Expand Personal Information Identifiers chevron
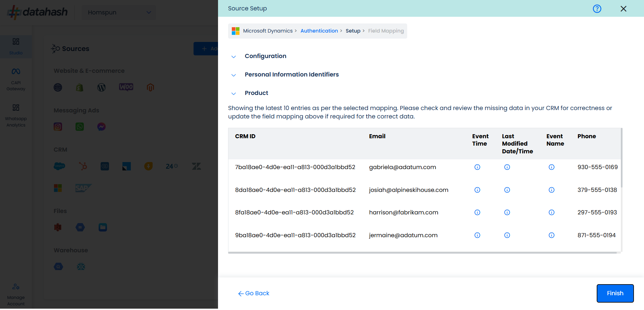 pyautogui.click(x=234, y=75)
